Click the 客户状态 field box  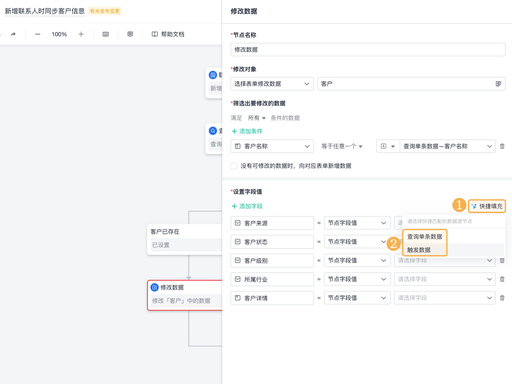click(x=272, y=242)
